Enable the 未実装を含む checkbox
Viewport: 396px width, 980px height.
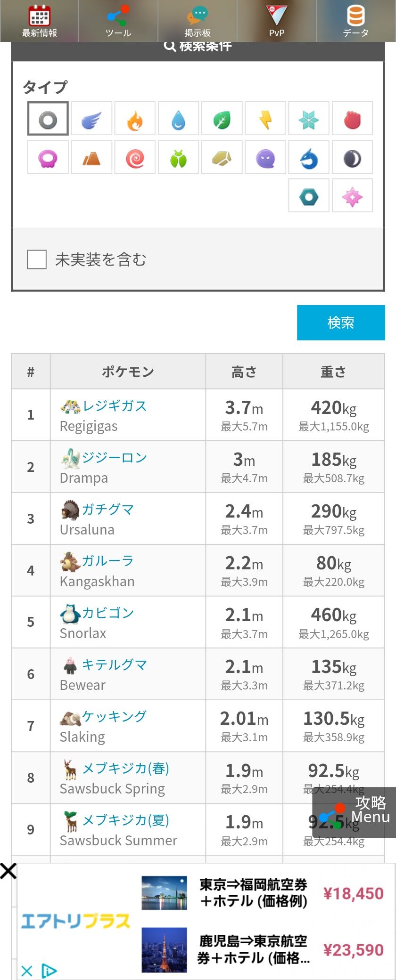pos(37,259)
